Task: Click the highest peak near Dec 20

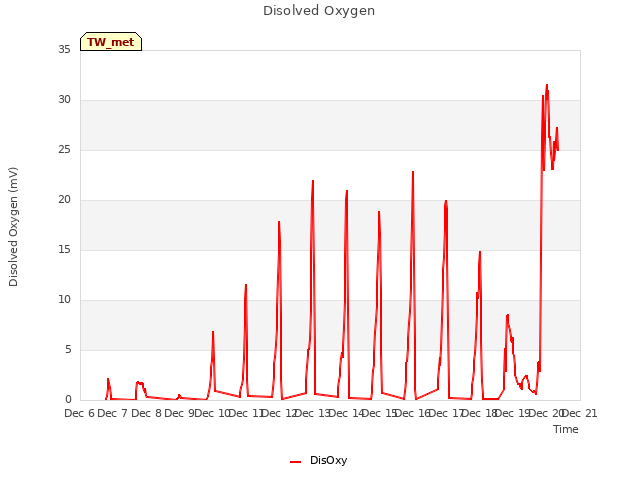Action: (x=547, y=85)
